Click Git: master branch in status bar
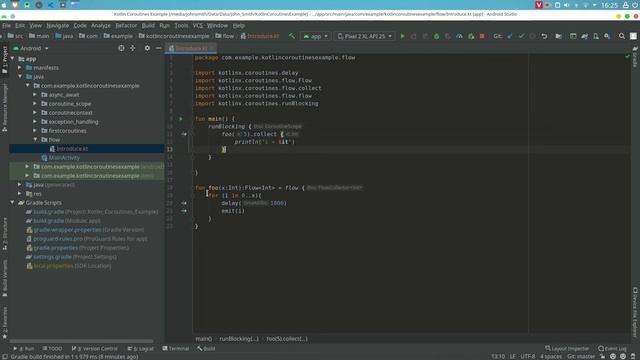 click(581, 356)
